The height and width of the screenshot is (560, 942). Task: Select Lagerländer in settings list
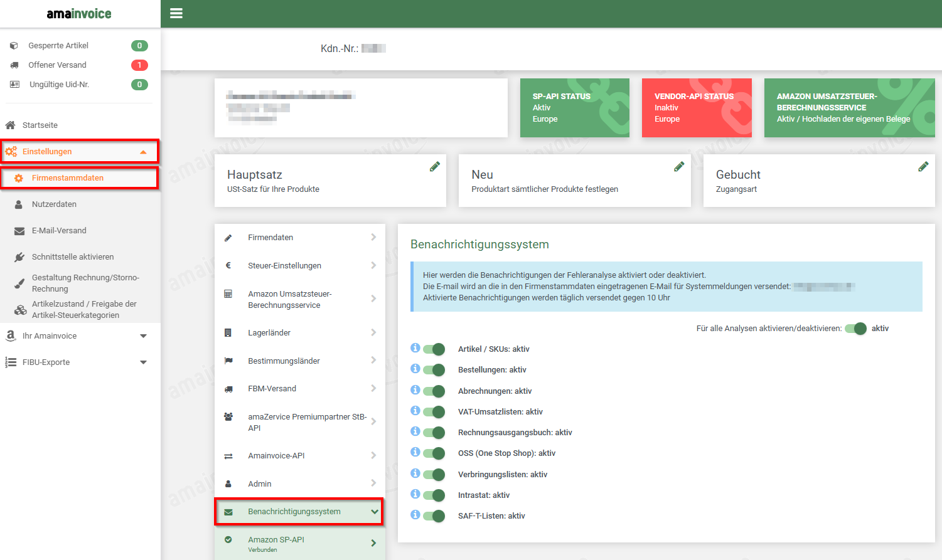click(269, 333)
